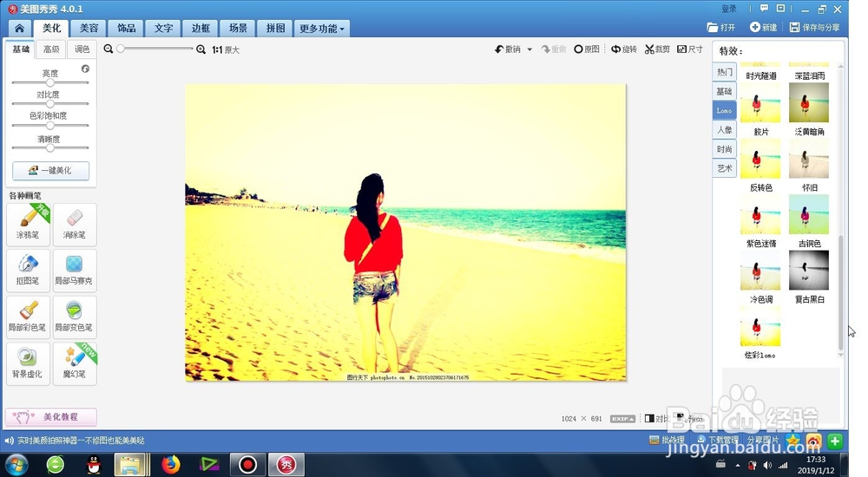Click the zoom in magnifier icon

click(x=201, y=49)
